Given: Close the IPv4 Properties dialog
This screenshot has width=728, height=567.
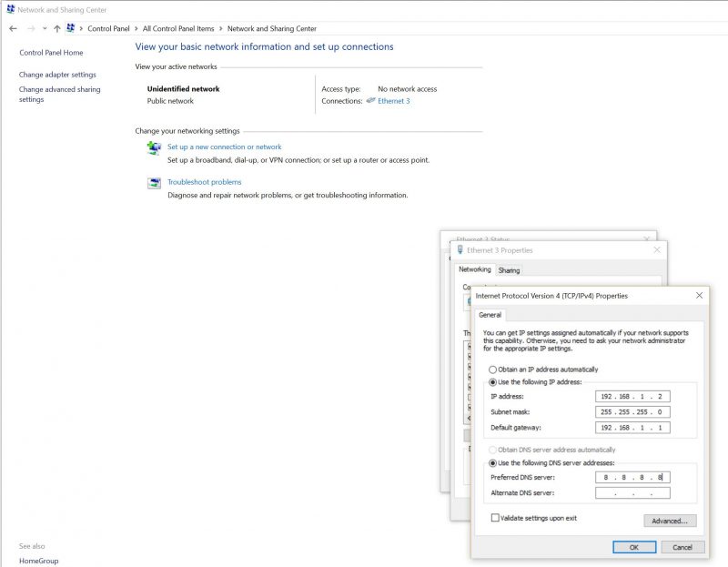Looking at the screenshot, I should coord(699,296).
